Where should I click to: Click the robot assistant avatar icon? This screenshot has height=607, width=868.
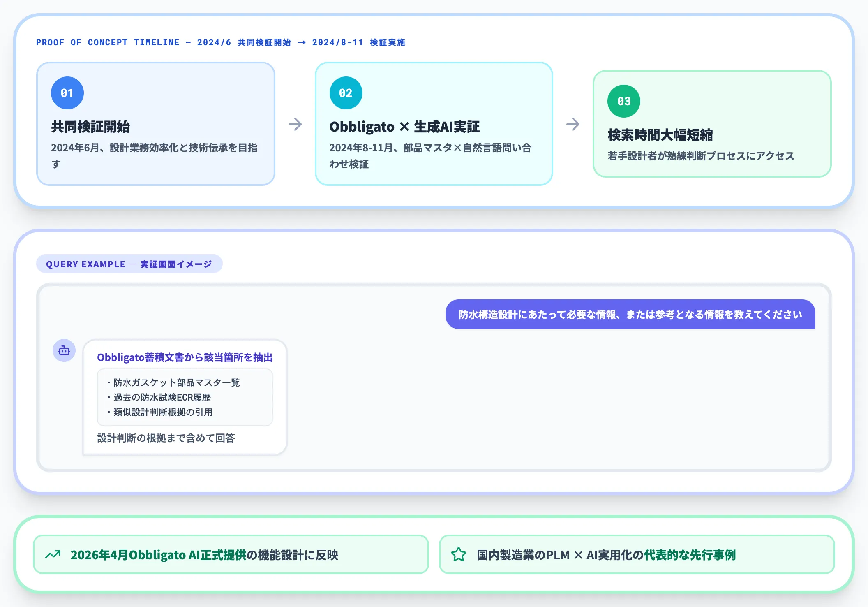(x=64, y=350)
